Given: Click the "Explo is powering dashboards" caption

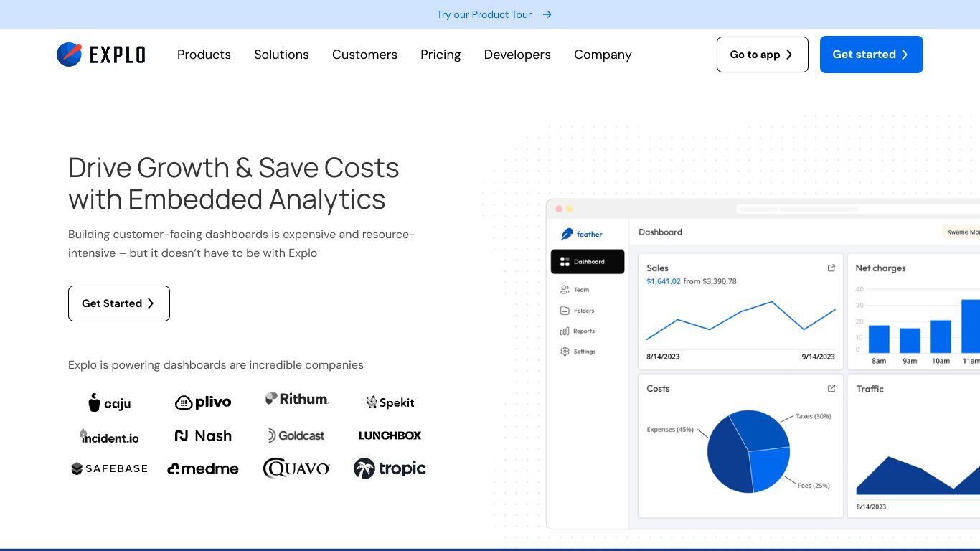Looking at the screenshot, I should tap(216, 365).
